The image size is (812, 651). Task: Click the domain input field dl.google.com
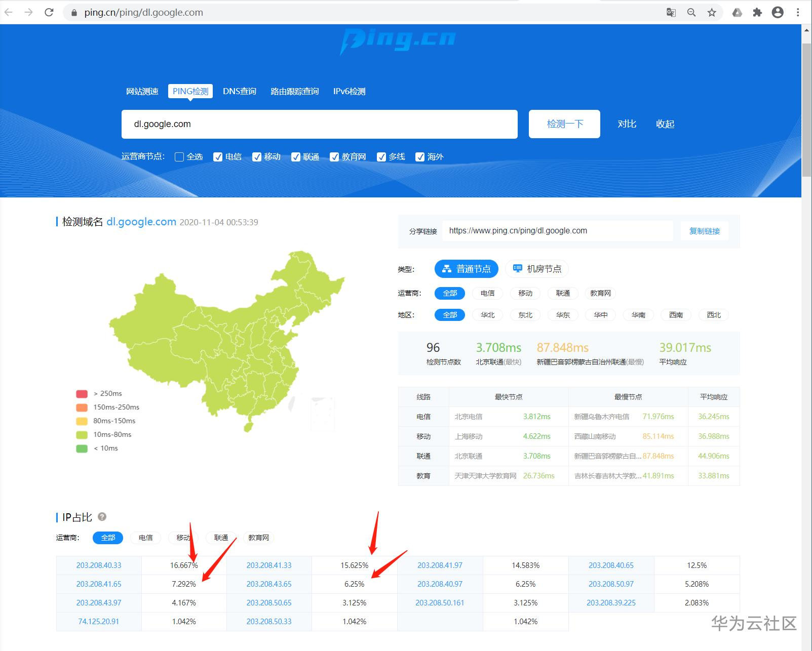pos(320,124)
